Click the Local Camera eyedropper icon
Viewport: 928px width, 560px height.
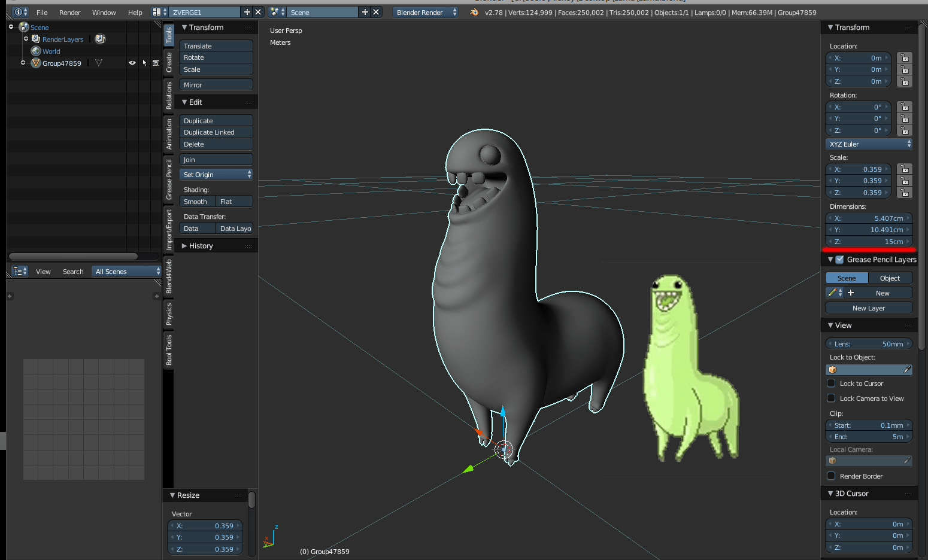tap(907, 461)
